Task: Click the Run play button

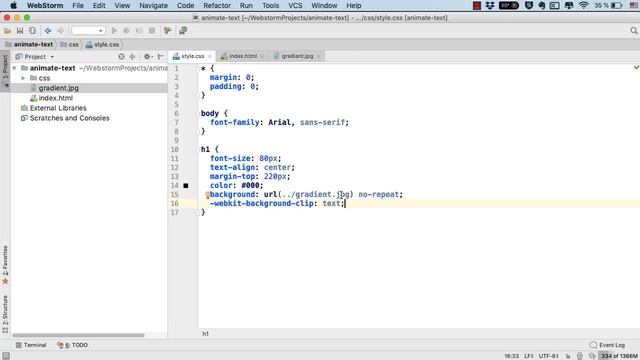Action: (114, 31)
